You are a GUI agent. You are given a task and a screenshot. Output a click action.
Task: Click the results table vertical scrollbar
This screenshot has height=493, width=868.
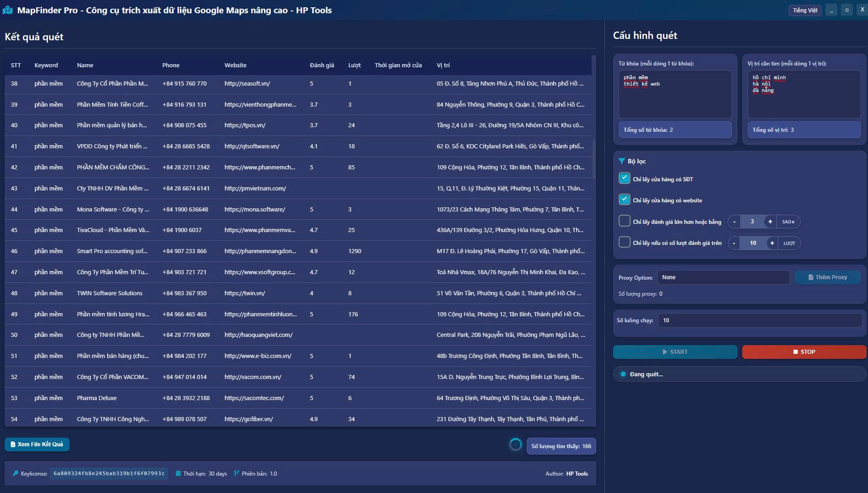594,160
